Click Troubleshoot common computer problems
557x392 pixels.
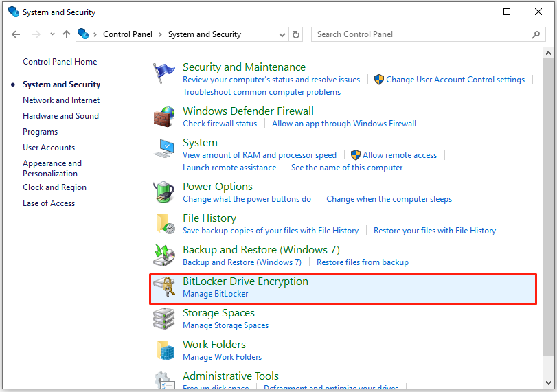coord(262,92)
